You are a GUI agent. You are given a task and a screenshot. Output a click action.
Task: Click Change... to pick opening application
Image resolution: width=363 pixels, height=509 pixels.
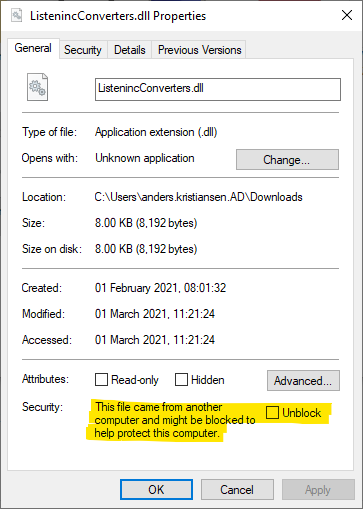click(x=287, y=159)
